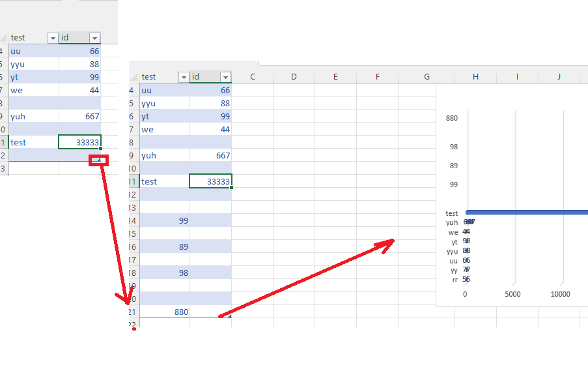
Task: Click cell 44 in the chart worksheet
Action: pos(210,130)
